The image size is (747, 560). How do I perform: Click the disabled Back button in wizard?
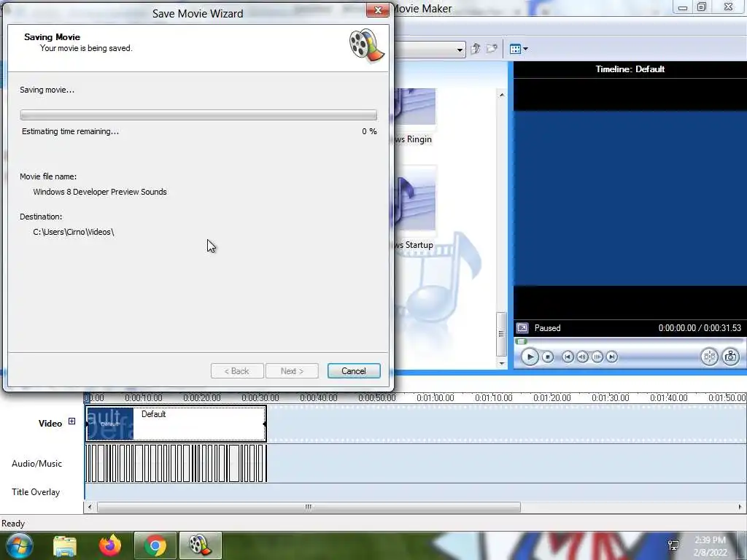point(237,371)
